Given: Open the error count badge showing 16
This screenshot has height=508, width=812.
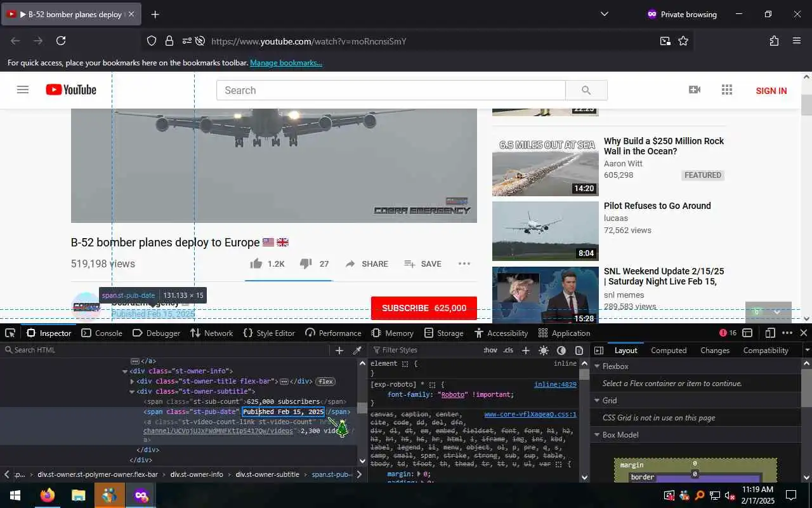Looking at the screenshot, I should pos(728,333).
